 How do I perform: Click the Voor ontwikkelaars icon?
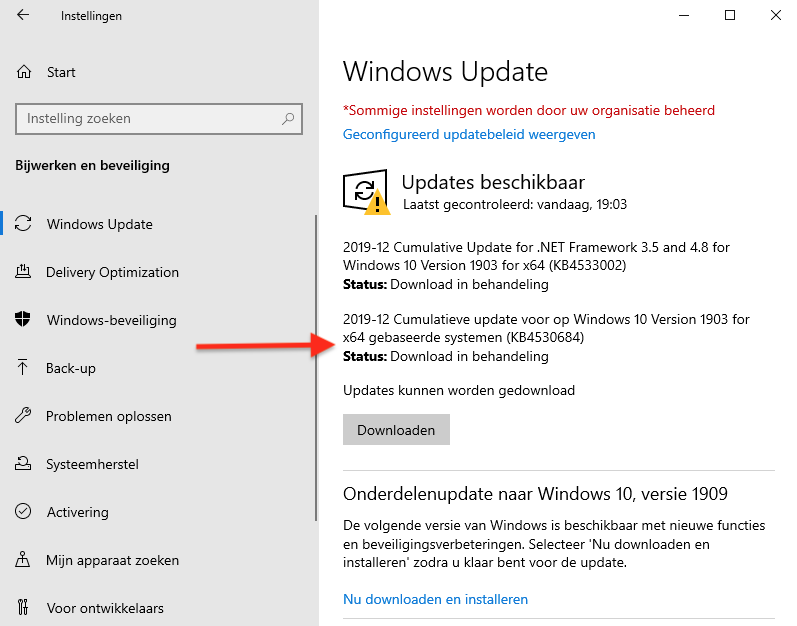tap(24, 608)
